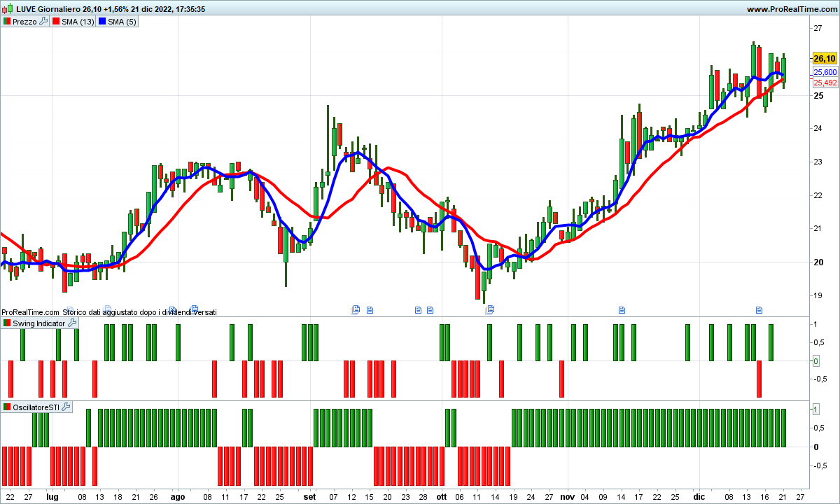Screen dimensions: 840x504
Task: Open stacked documents news icon near 12 set
Action: click(x=356, y=309)
